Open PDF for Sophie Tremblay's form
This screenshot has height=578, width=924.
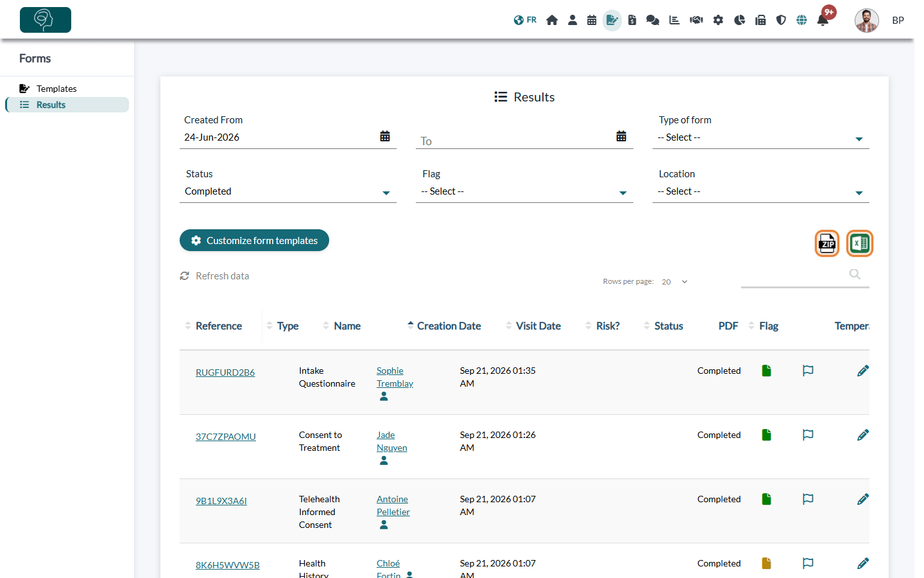click(766, 371)
